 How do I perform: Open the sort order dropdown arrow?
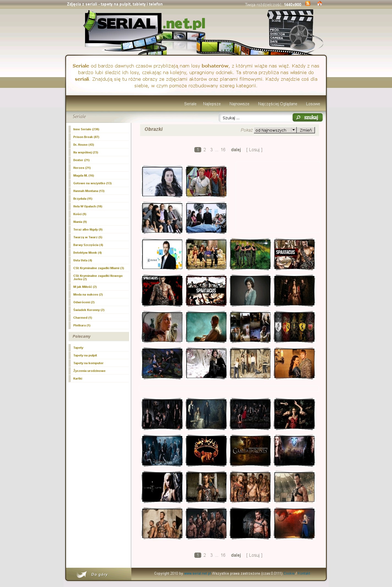[293, 130]
